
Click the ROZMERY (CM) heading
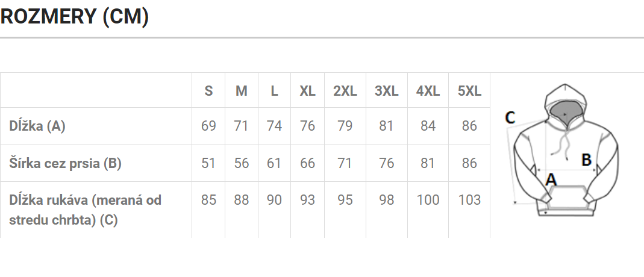[74, 17]
